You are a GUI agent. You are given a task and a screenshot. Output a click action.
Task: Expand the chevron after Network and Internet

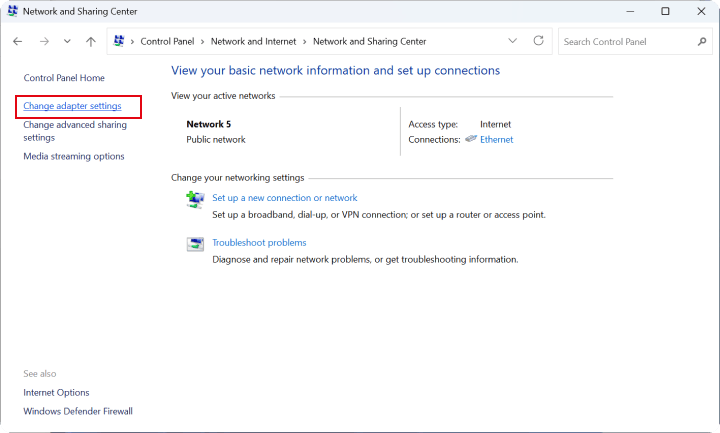pos(304,42)
